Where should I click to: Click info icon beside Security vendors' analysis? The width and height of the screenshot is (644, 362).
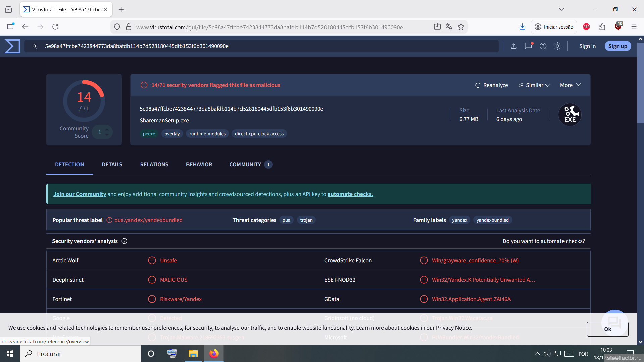tap(124, 241)
